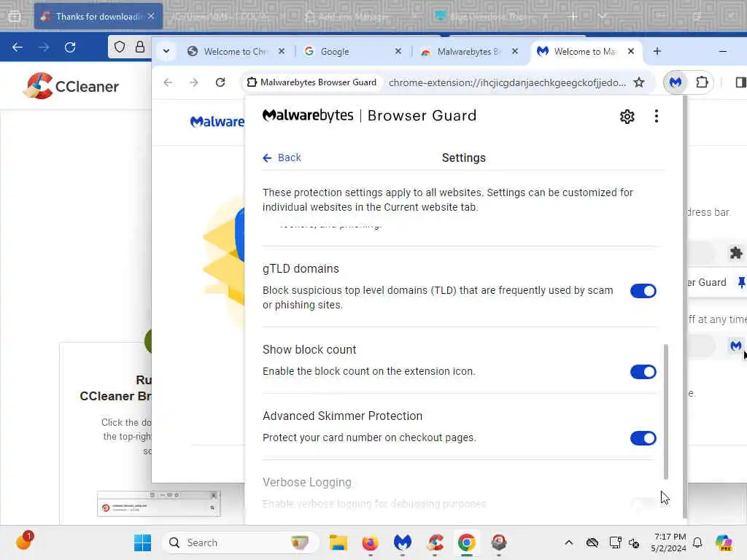The width and height of the screenshot is (747, 560).
Task: Click the Advanced Skimmer Protection heading
Action: 342,416
